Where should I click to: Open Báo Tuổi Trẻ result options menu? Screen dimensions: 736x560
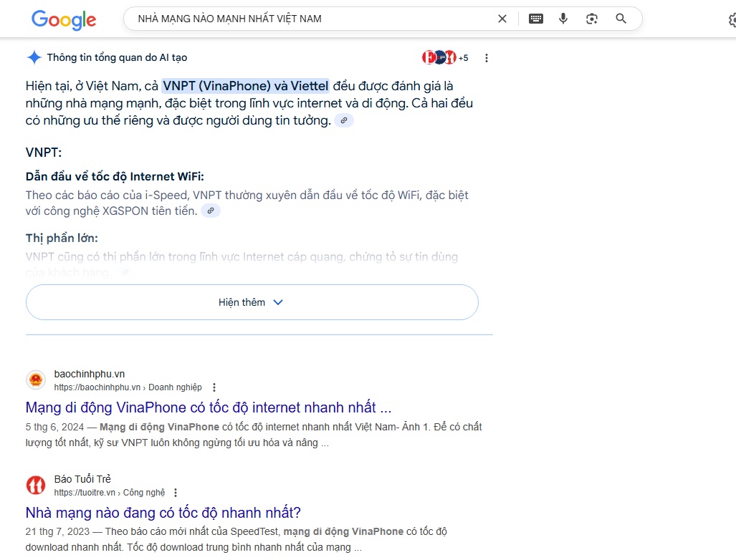point(176,493)
